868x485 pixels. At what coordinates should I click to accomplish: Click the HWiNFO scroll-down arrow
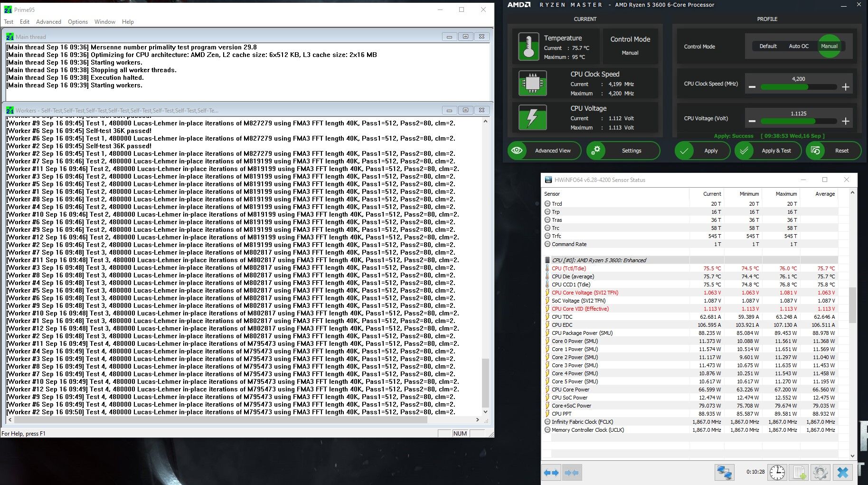pyautogui.click(x=852, y=456)
